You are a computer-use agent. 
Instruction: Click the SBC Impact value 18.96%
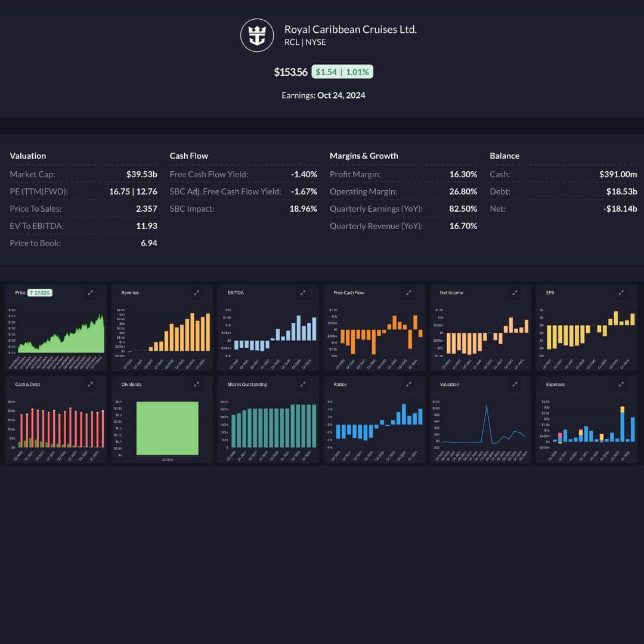303,209
